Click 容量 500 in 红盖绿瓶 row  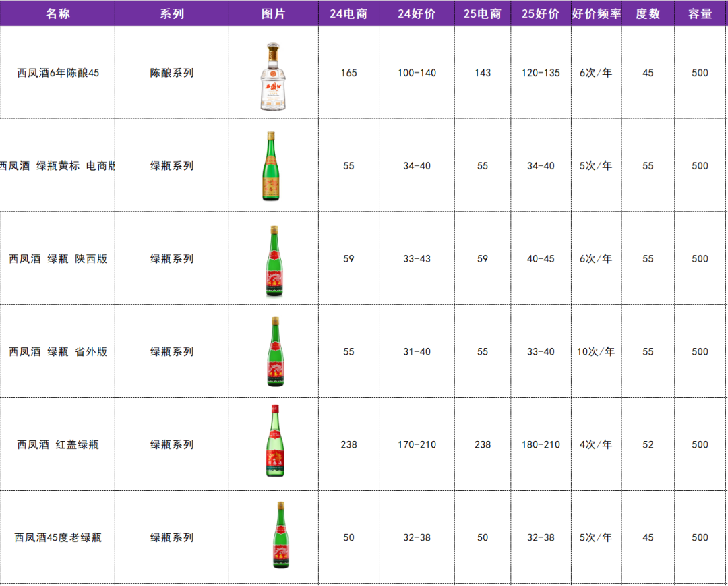coord(700,444)
